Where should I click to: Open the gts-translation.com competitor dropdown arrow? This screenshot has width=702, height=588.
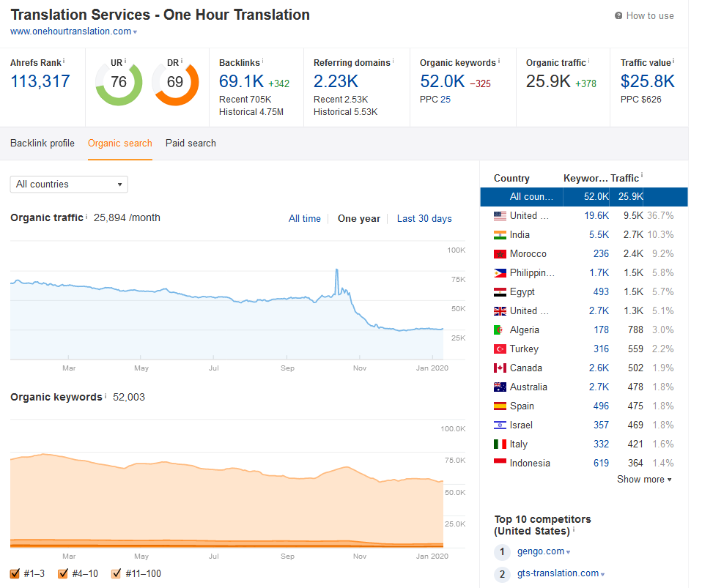[602, 574]
